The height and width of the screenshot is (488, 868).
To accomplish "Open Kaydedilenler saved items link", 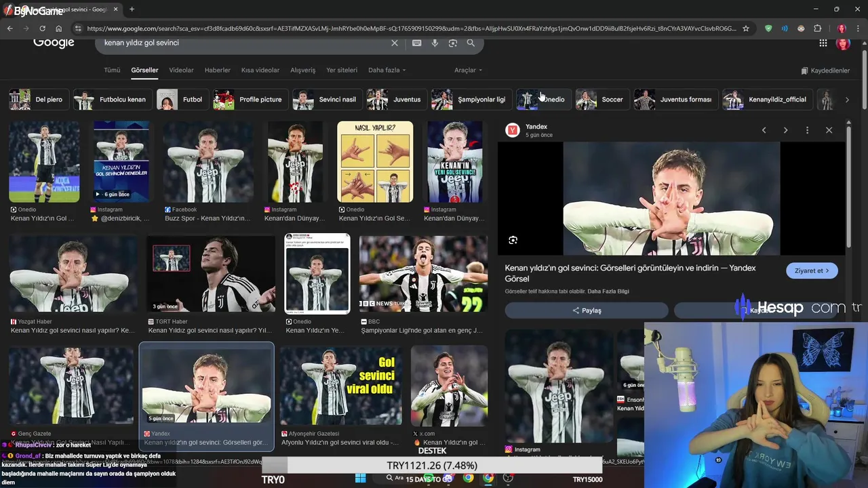I will [825, 70].
